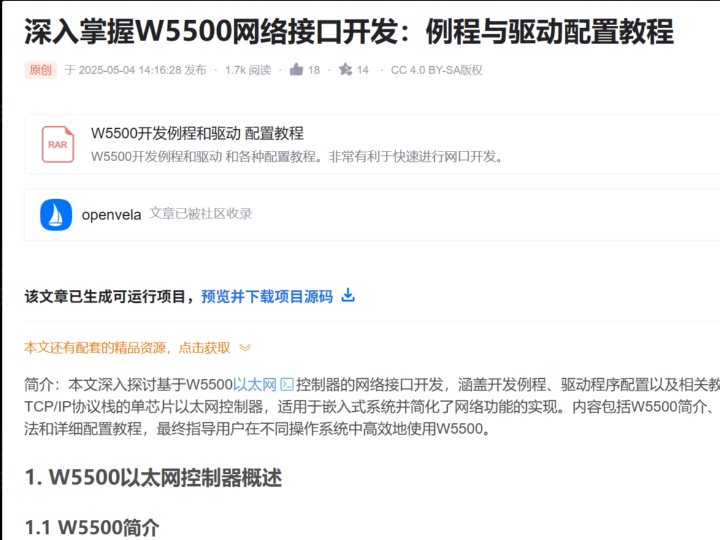The height and width of the screenshot is (540, 720).
Task: Open the CC 4.0 BY-SA版权 link
Action: (436, 70)
